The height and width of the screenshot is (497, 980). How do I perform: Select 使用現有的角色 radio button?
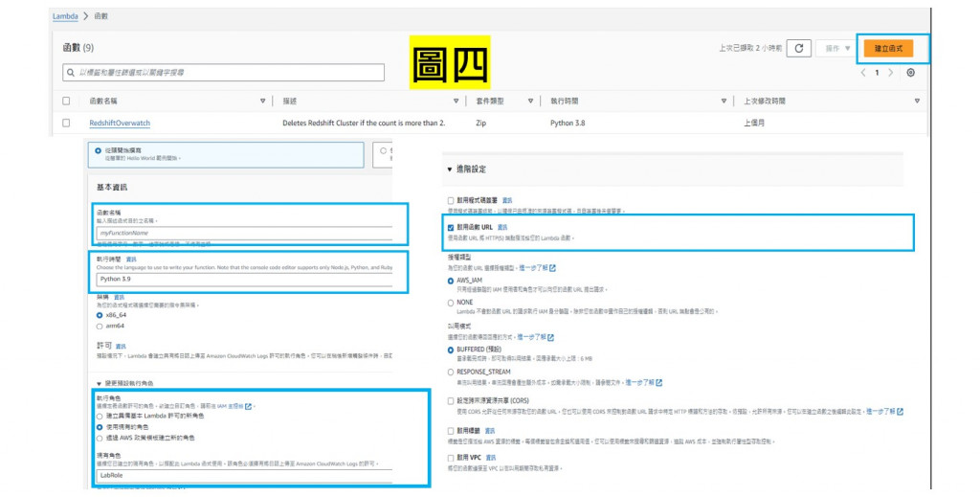coord(100,427)
